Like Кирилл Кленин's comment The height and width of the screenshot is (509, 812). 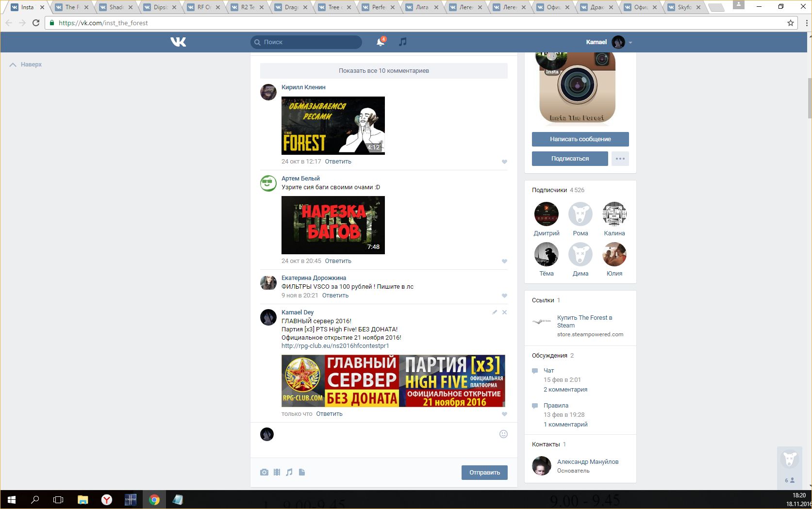[504, 162]
